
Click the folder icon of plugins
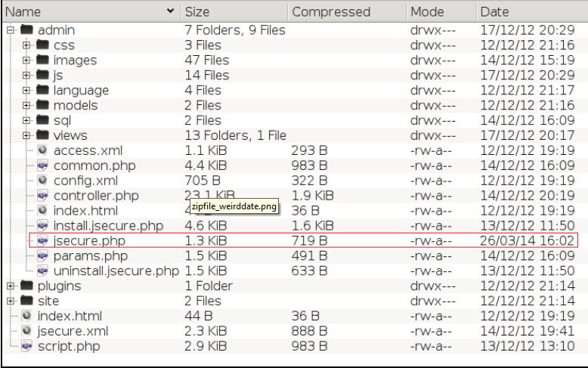tap(26, 286)
